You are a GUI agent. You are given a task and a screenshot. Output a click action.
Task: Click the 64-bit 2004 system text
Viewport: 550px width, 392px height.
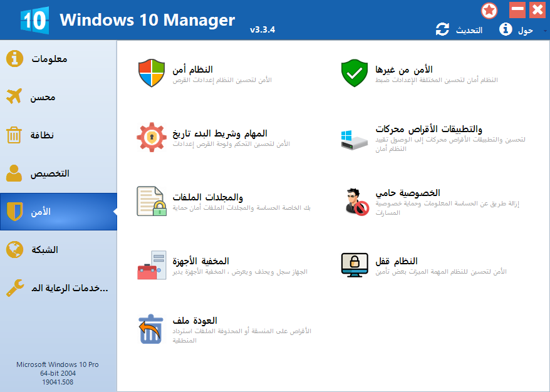click(x=58, y=373)
